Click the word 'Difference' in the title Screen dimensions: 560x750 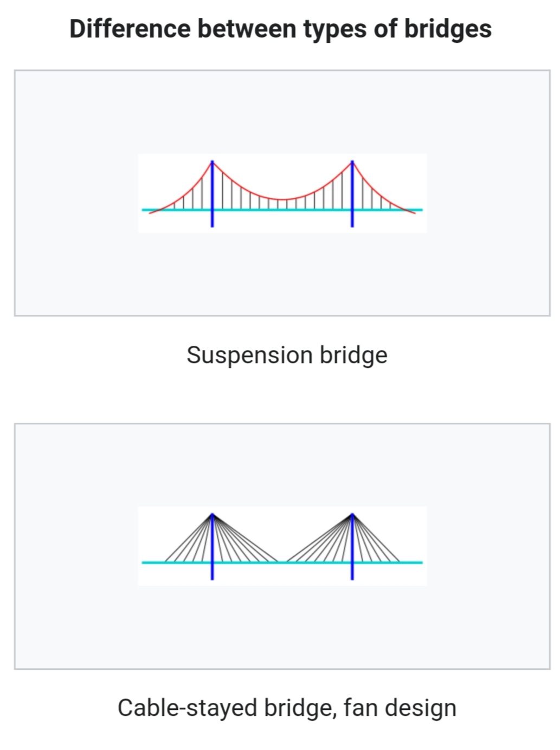tap(130, 29)
